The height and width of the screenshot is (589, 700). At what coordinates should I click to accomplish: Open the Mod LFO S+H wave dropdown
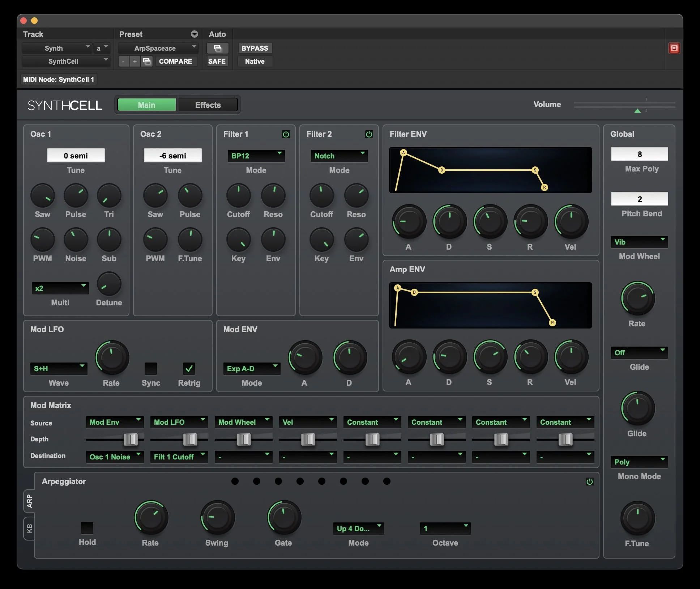point(59,368)
